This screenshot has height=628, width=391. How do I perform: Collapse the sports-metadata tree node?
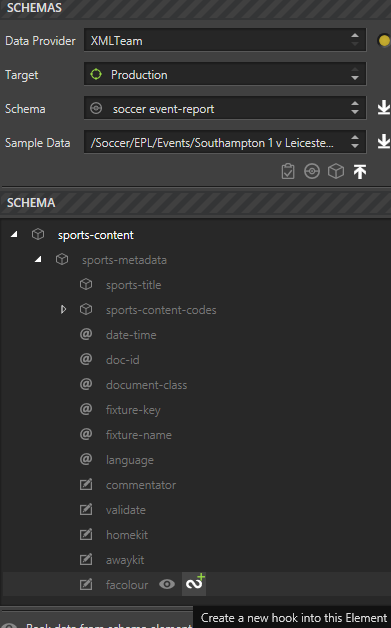point(38,260)
